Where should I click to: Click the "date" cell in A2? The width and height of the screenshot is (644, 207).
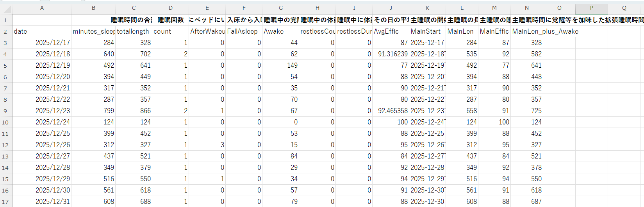42,31
